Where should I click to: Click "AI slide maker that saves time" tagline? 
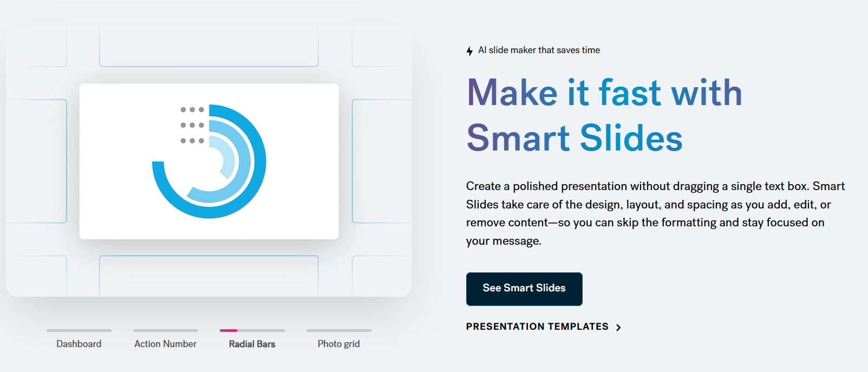tap(539, 50)
